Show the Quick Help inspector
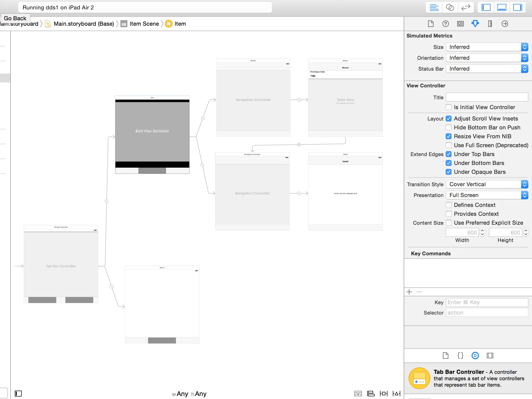Screen dimensions: 532x399 (x=445, y=24)
